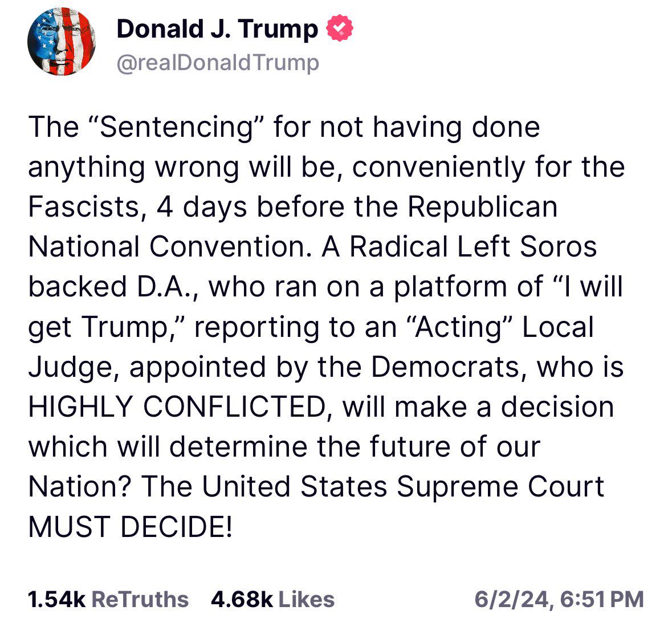Click the ReTruths label
Image resolution: width=672 pixels, height=643 pixels.
tap(140, 599)
